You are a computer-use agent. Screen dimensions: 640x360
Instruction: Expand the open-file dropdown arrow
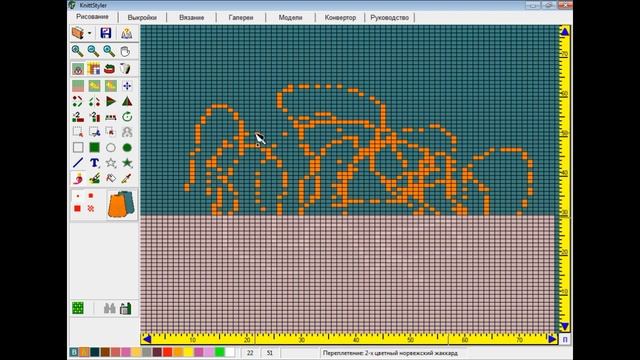89,33
